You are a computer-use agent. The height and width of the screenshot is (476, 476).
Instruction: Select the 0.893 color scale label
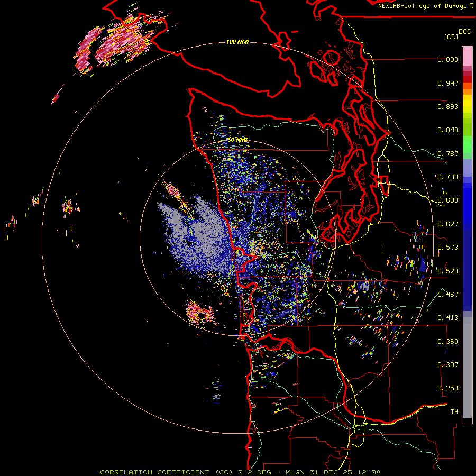click(x=448, y=106)
